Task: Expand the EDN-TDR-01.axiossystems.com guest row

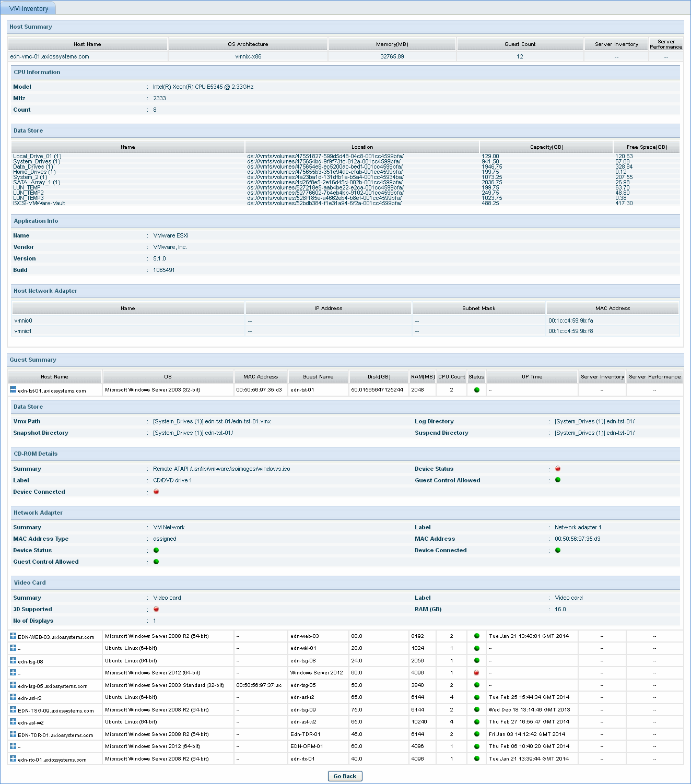Action: click(13, 734)
